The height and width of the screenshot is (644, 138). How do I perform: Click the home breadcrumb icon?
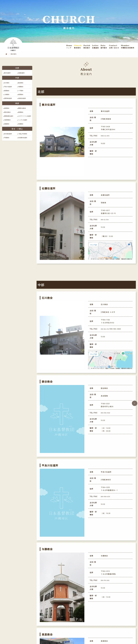[6, 54]
